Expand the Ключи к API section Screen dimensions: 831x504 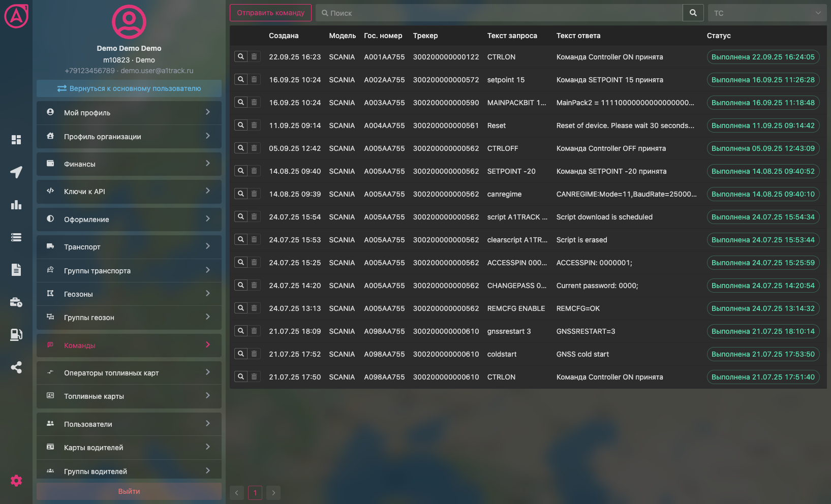click(129, 192)
